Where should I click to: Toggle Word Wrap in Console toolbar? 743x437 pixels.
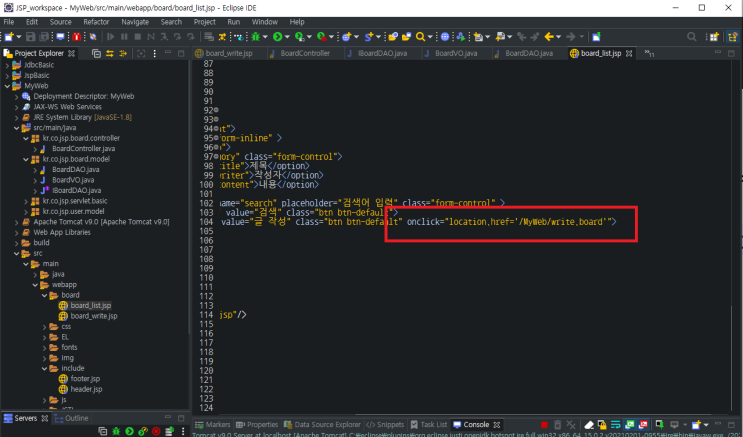[x=616, y=425]
